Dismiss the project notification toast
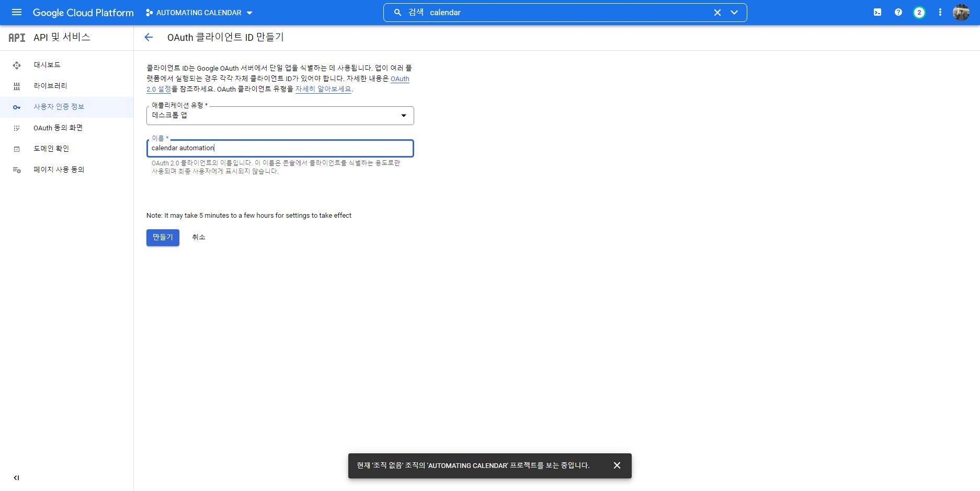The image size is (980, 491). tap(617, 465)
